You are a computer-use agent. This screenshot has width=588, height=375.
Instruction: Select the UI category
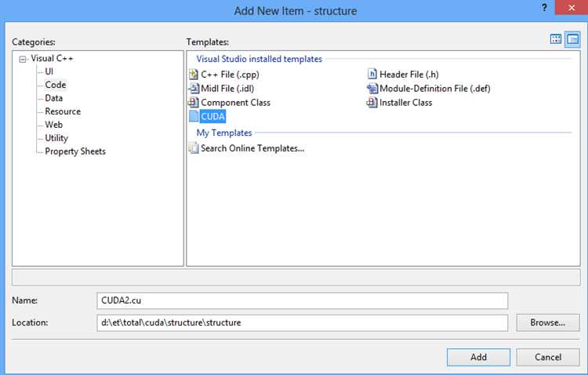(49, 71)
